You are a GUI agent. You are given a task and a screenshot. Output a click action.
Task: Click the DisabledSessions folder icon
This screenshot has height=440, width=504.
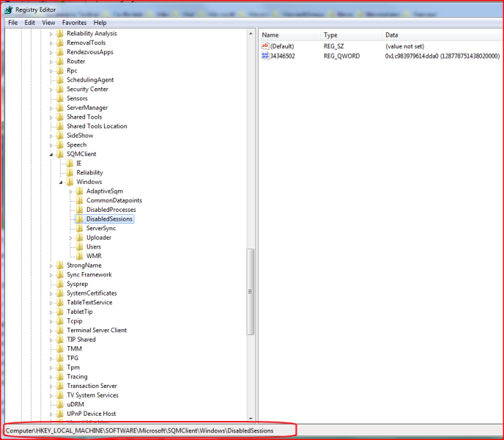tap(79, 219)
